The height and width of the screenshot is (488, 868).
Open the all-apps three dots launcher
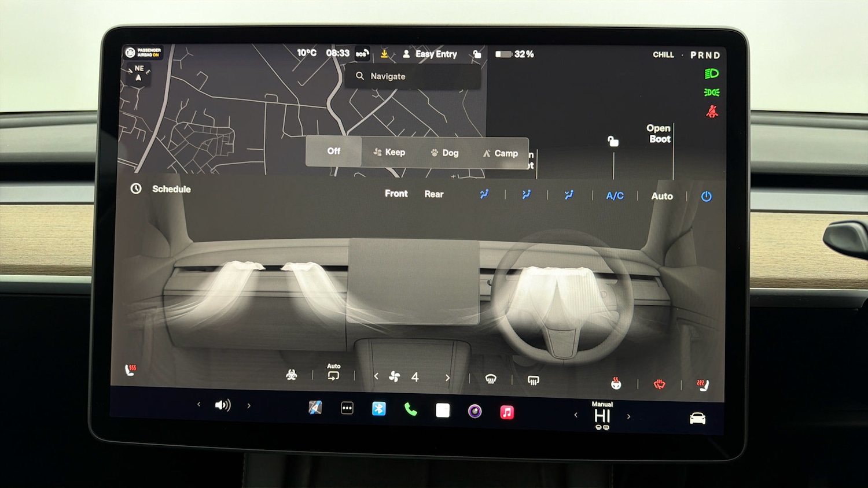click(x=347, y=408)
